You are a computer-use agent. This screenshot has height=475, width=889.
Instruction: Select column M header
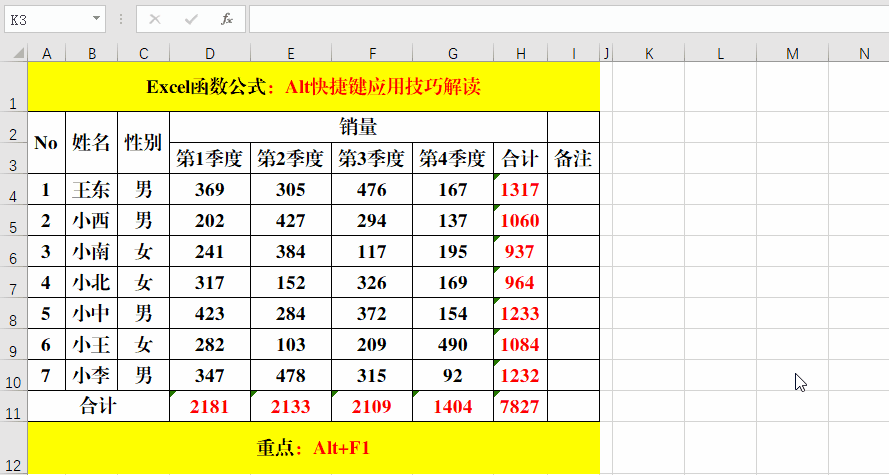tap(793, 54)
